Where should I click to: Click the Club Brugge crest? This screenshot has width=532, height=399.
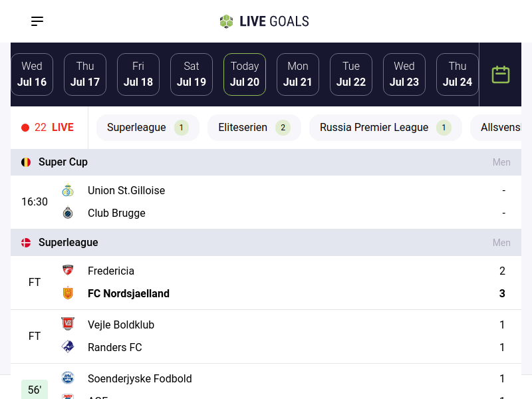click(x=68, y=213)
